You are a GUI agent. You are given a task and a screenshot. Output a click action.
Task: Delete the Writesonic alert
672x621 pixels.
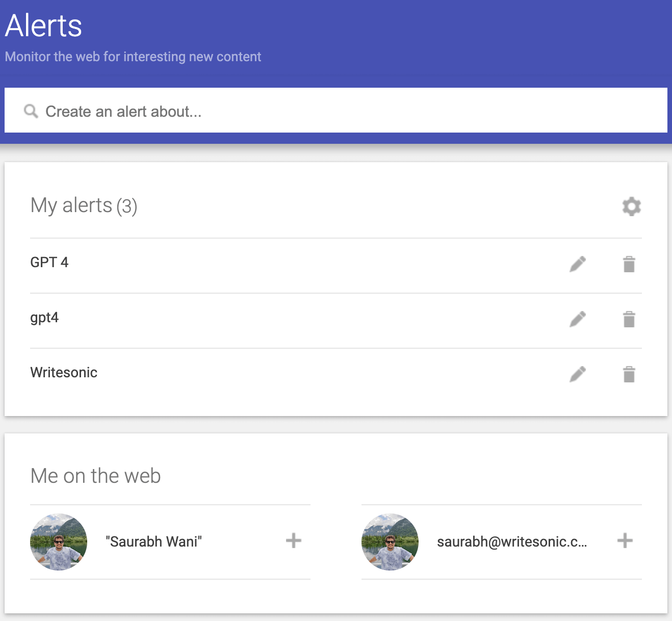click(x=629, y=374)
